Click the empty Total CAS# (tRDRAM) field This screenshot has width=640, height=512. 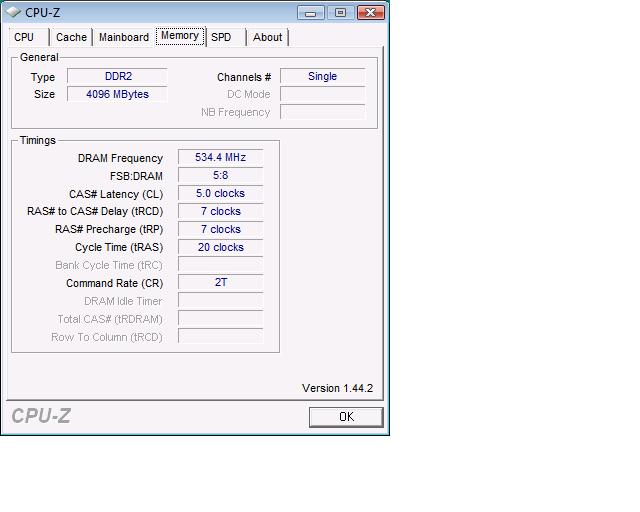pyautogui.click(x=220, y=318)
